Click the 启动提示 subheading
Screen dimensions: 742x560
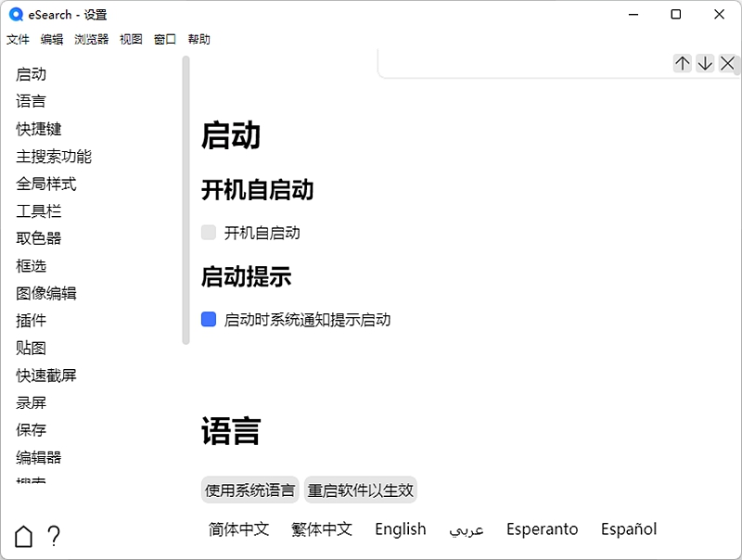(x=246, y=276)
